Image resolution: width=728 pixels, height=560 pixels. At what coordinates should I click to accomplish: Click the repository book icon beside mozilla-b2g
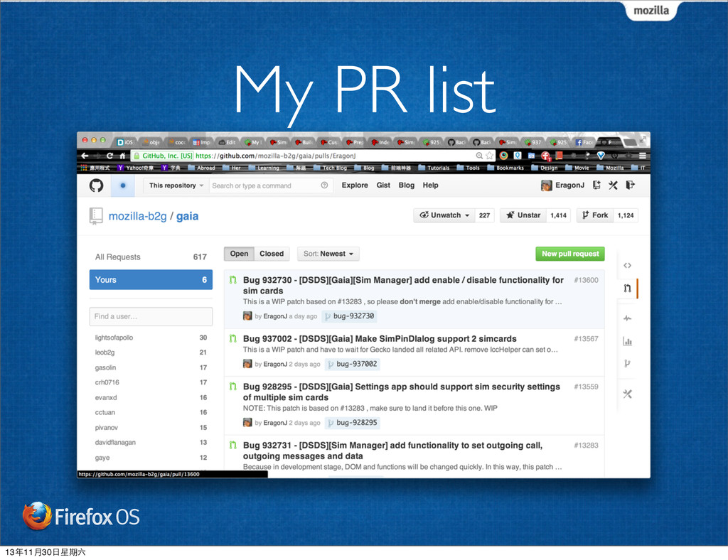point(96,216)
